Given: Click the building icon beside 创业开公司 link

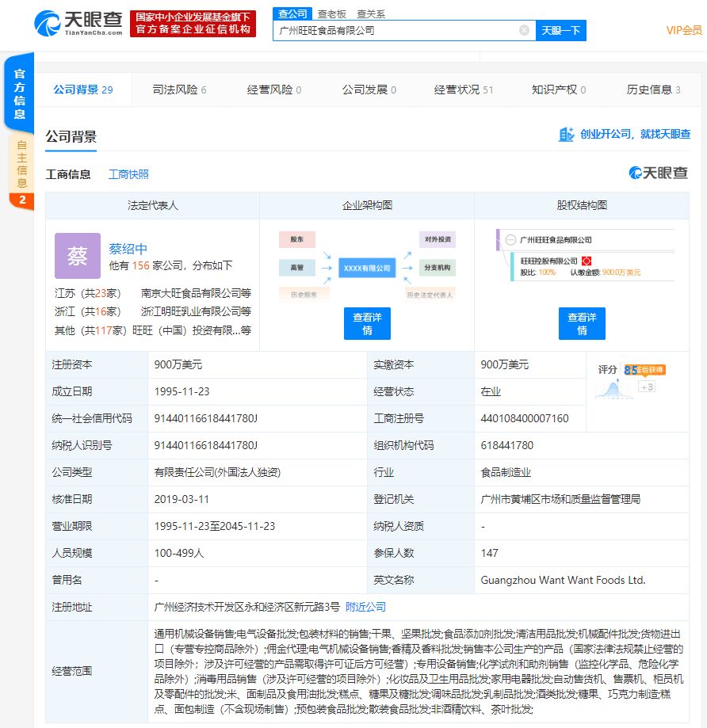Looking at the screenshot, I should tap(568, 135).
